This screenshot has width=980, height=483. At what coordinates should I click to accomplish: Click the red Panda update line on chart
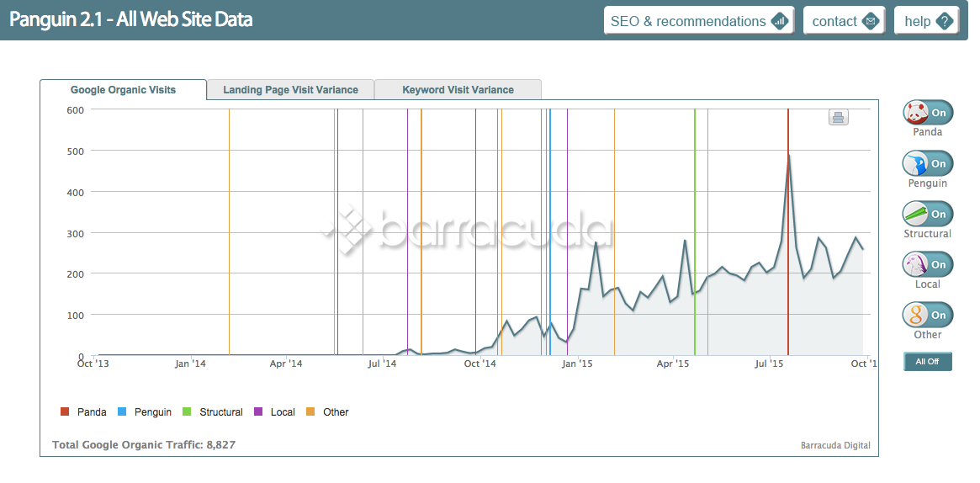click(788, 252)
